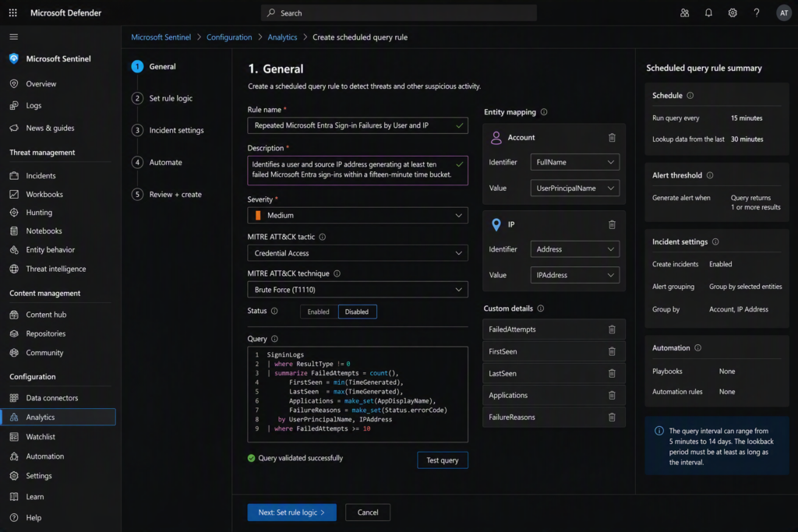Open the settings gear in top bar
This screenshot has height=532, width=798.
tap(732, 12)
